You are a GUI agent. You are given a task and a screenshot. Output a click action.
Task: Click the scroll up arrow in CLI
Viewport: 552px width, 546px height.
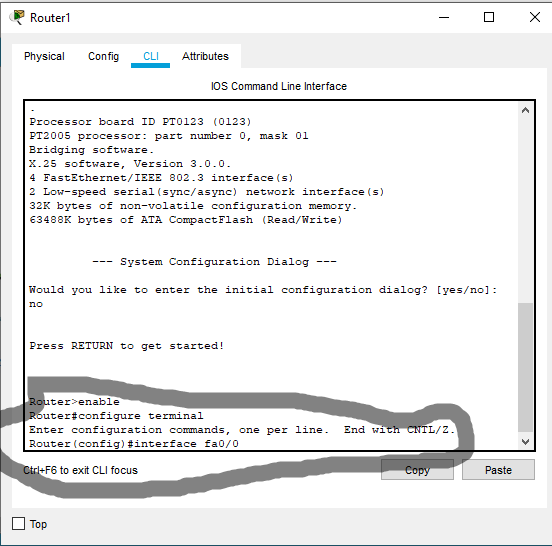(525, 111)
